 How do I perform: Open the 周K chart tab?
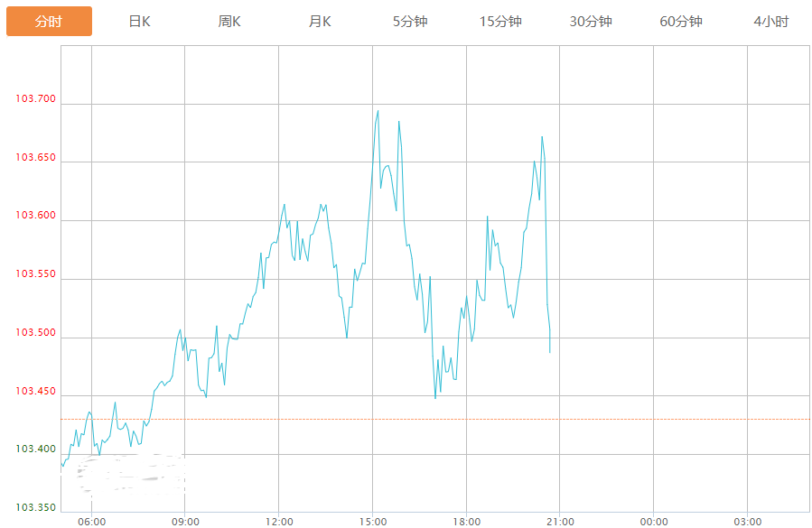229,21
